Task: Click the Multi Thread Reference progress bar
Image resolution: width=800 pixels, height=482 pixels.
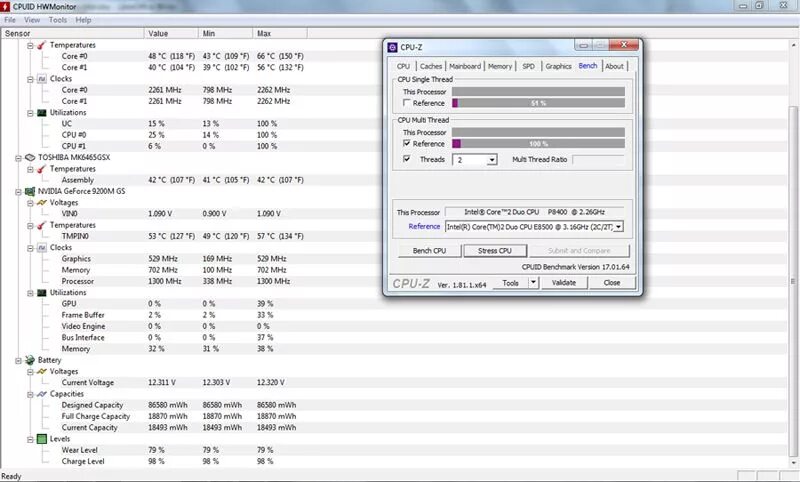Action: [538, 144]
